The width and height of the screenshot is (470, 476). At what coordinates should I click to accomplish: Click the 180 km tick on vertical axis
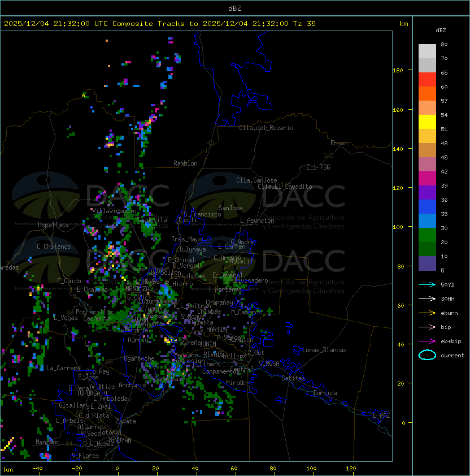(398, 71)
